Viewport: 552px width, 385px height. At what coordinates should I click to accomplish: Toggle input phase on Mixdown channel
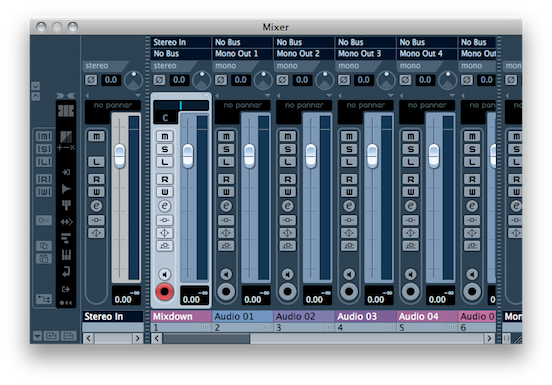point(159,80)
